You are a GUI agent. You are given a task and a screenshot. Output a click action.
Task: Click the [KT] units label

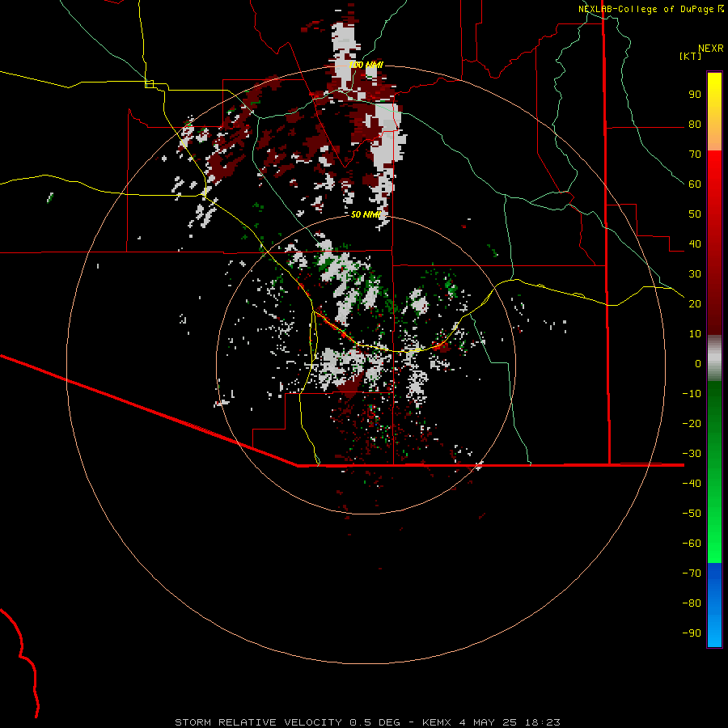pyautogui.click(x=691, y=56)
